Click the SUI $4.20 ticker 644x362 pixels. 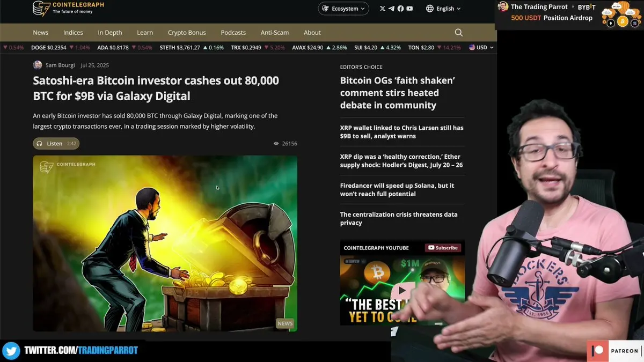click(366, 48)
